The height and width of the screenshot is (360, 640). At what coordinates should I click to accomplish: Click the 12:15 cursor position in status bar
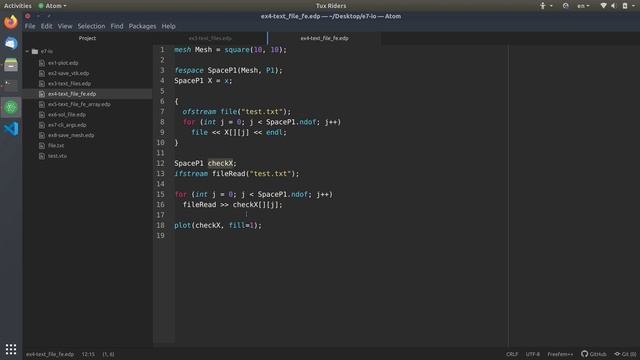[x=88, y=354]
